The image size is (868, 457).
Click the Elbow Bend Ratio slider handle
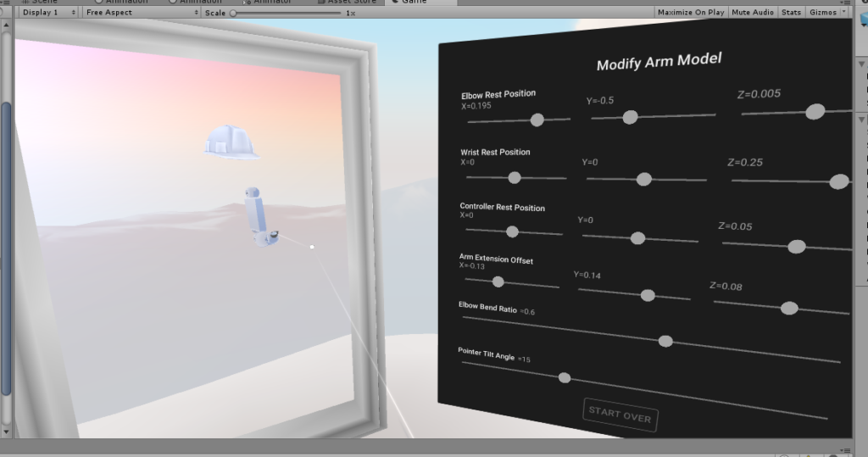pyautogui.click(x=665, y=341)
